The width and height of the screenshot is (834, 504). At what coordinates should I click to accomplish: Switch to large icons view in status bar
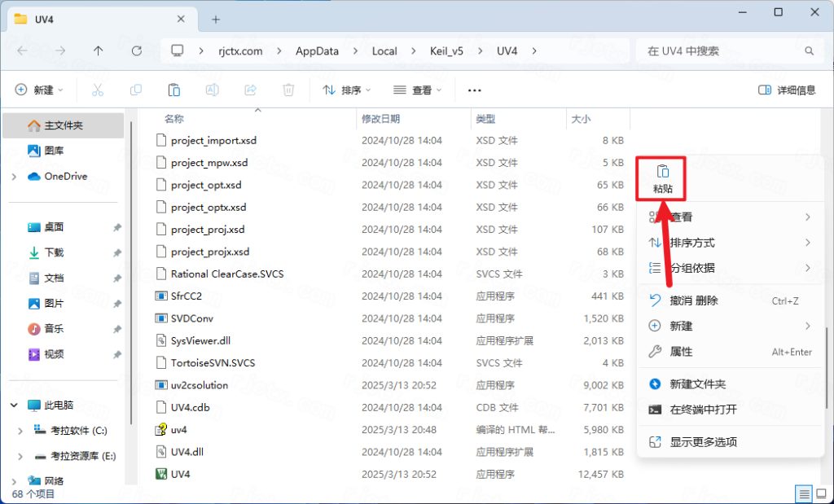point(821,493)
